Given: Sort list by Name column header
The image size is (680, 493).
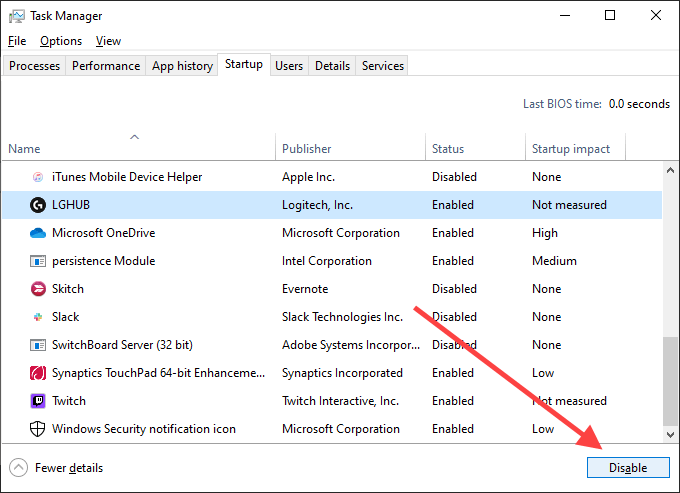Looking at the screenshot, I should coord(25,149).
